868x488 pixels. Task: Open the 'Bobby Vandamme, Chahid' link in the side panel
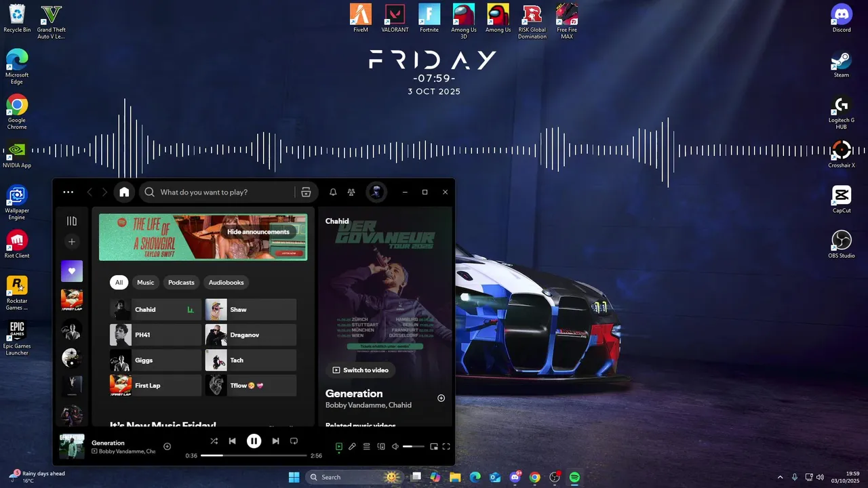tap(368, 405)
